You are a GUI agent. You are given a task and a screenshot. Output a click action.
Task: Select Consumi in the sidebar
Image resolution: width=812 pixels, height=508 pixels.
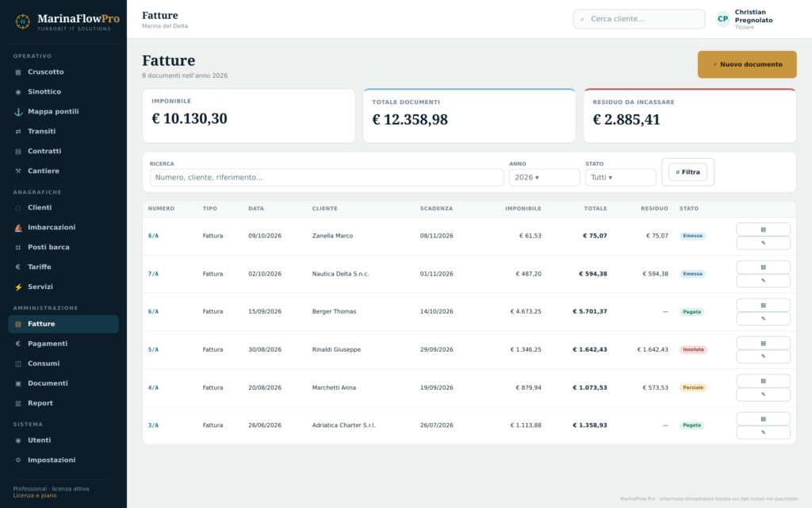click(x=63, y=364)
